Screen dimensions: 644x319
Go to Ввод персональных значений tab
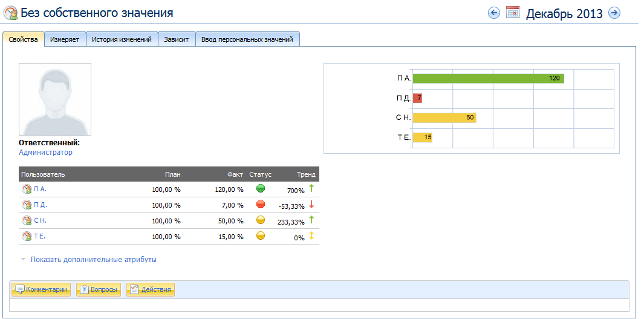pos(247,39)
